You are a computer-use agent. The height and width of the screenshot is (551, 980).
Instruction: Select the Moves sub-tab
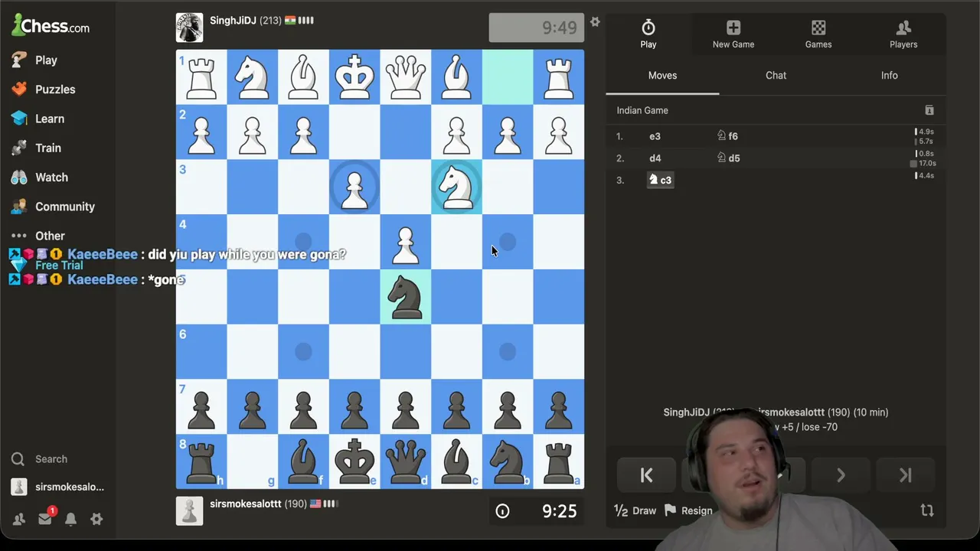(x=662, y=75)
